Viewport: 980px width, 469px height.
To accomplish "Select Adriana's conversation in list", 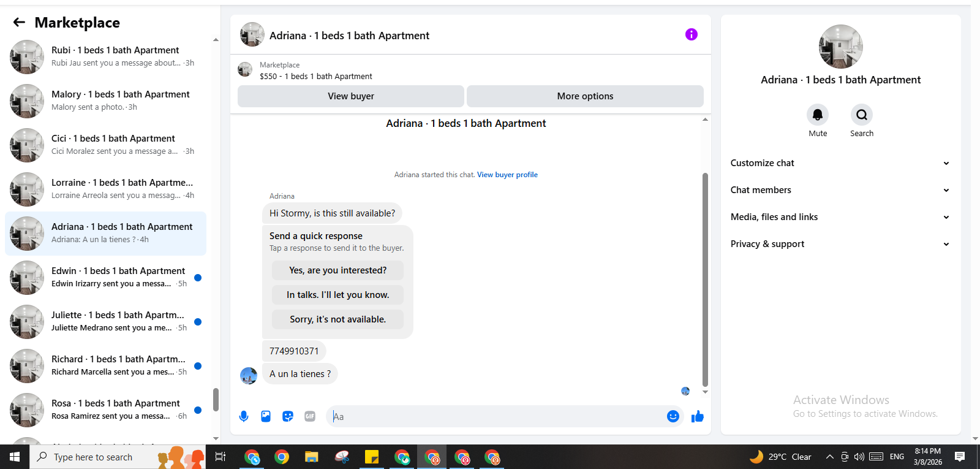I will pyautogui.click(x=105, y=233).
